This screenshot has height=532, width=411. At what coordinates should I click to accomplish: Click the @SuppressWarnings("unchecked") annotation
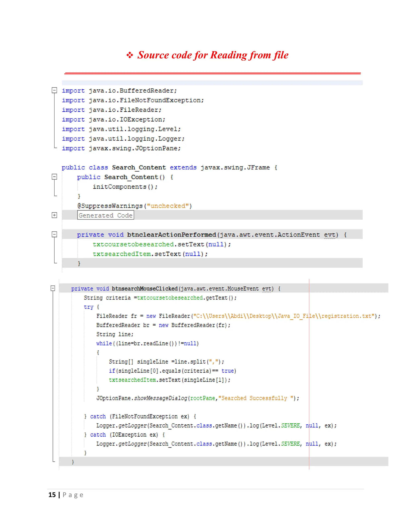pyautogui.click(x=135, y=206)
